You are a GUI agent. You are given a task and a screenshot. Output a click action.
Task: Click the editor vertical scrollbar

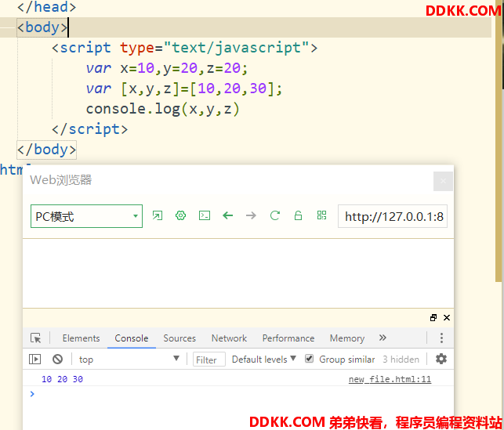499,141
